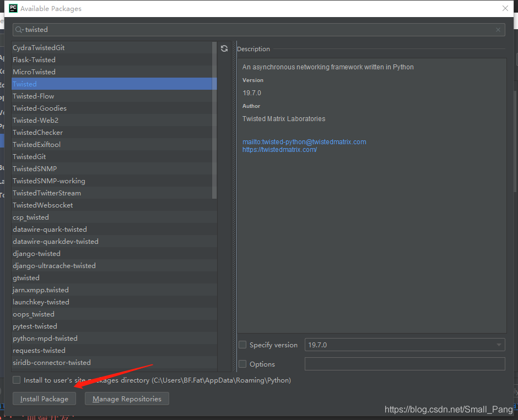The image size is (518, 420).
Task: Select launchkey-twisted package
Action: 114,302
